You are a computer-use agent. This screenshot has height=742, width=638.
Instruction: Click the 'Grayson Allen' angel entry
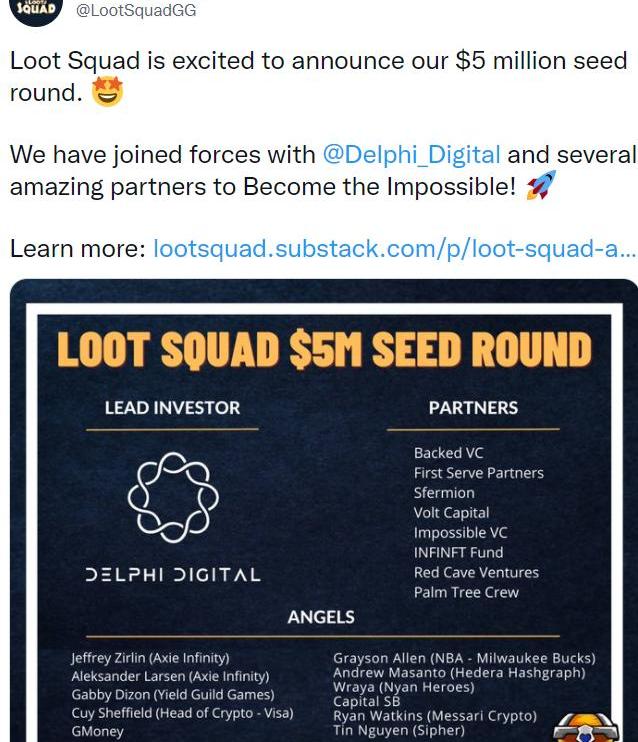(464, 658)
